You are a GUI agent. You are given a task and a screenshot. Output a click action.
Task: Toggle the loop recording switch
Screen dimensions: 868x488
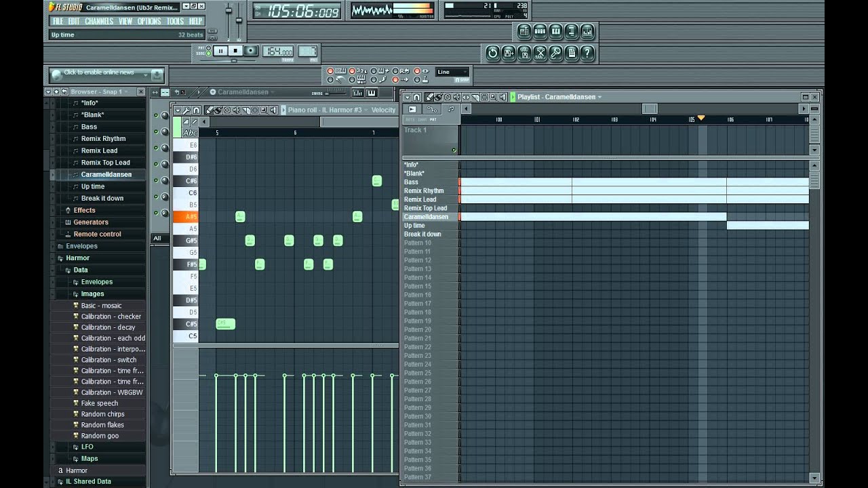[x=395, y=71]
